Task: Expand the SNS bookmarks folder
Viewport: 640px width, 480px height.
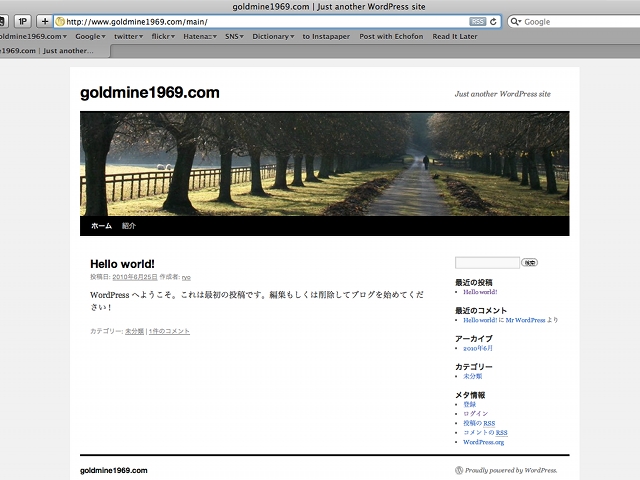Action: (x=234, y=36)
